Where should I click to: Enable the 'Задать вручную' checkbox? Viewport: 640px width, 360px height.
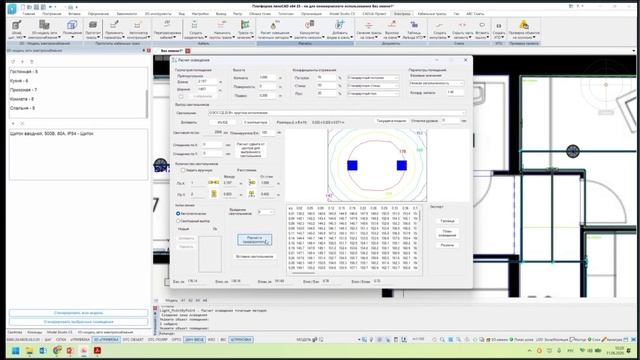183,170
